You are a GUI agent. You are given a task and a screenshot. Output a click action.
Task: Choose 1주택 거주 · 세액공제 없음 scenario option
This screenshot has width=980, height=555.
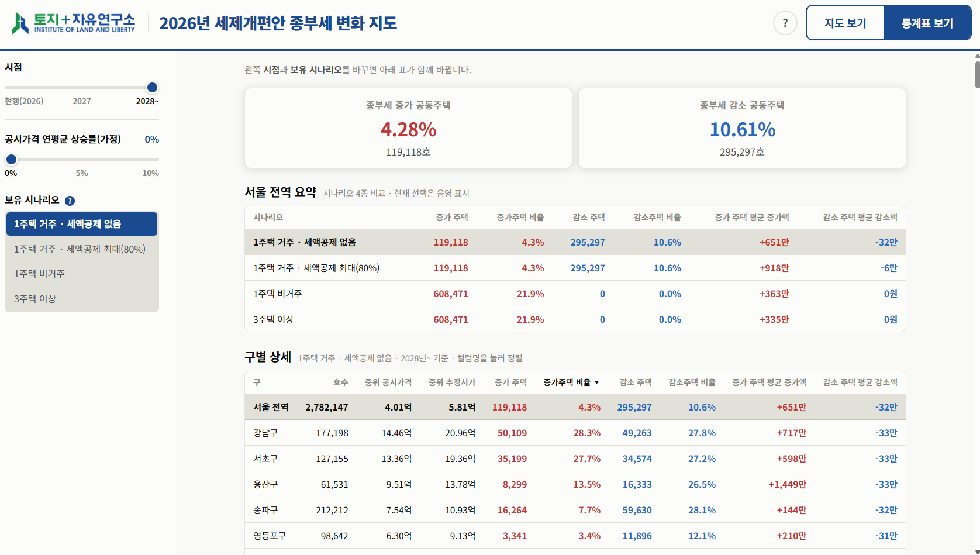[x=82, y=224]
